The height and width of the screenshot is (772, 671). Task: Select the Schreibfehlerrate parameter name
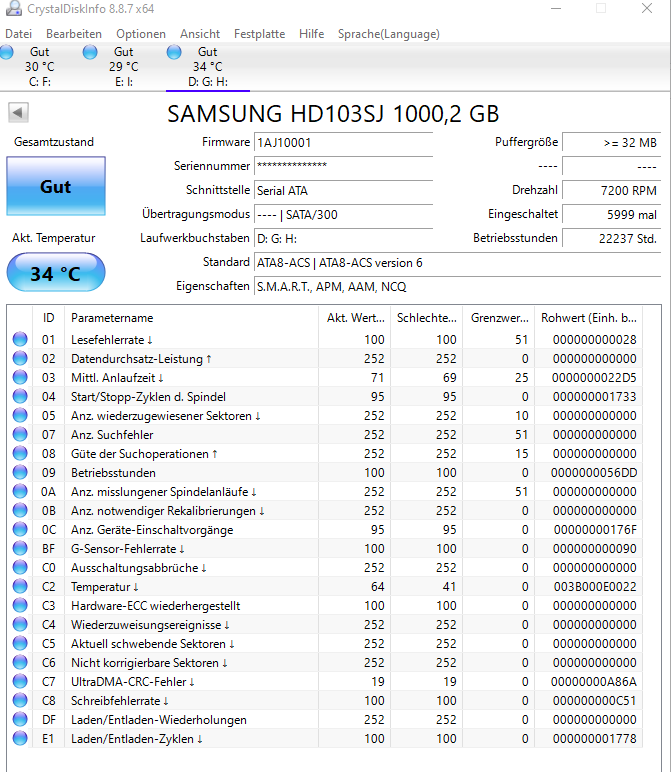click(120, 701)
